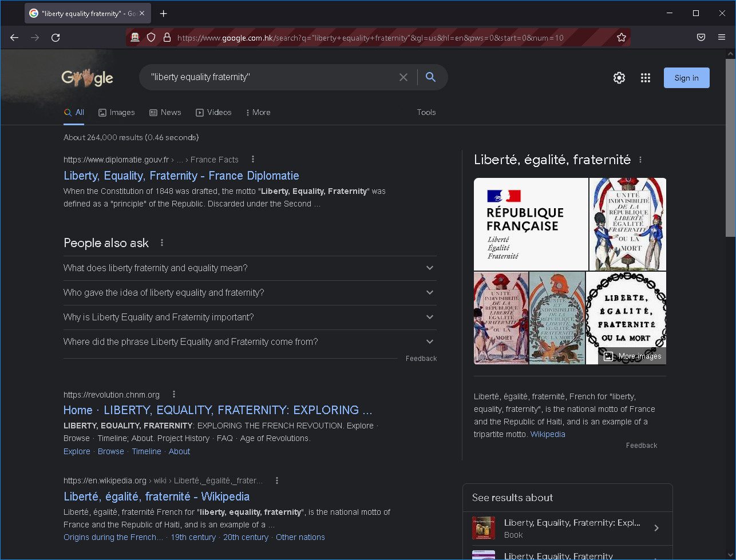Click the Google logo
Viewport: 736px width, 560px height.
tap(88, 77)
